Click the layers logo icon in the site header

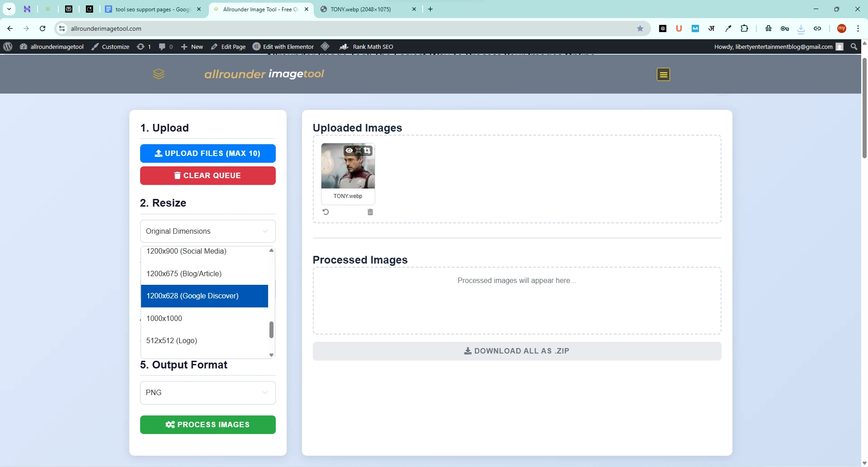159,74
